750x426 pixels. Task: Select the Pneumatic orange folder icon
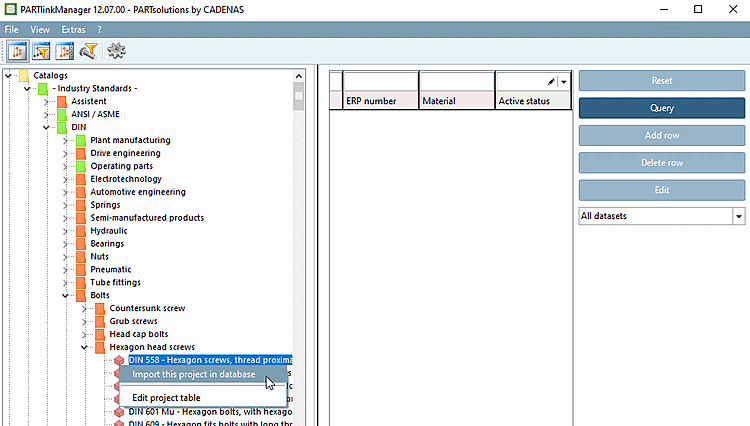pyautogui.click(x=81, y=269)
